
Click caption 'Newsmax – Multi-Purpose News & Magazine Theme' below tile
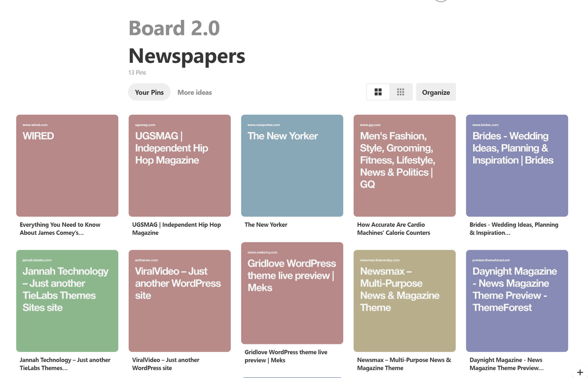click(x=404, y=364)
